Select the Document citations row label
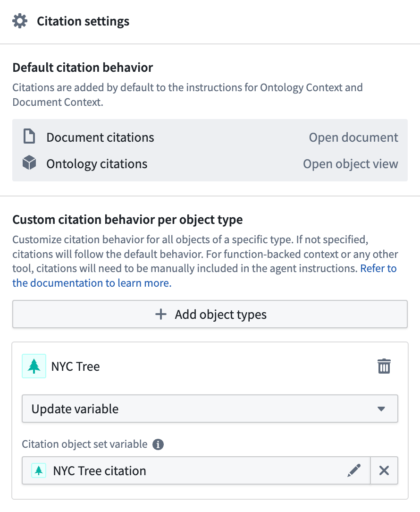The image size is (420, 512). [x=100, y=137]
